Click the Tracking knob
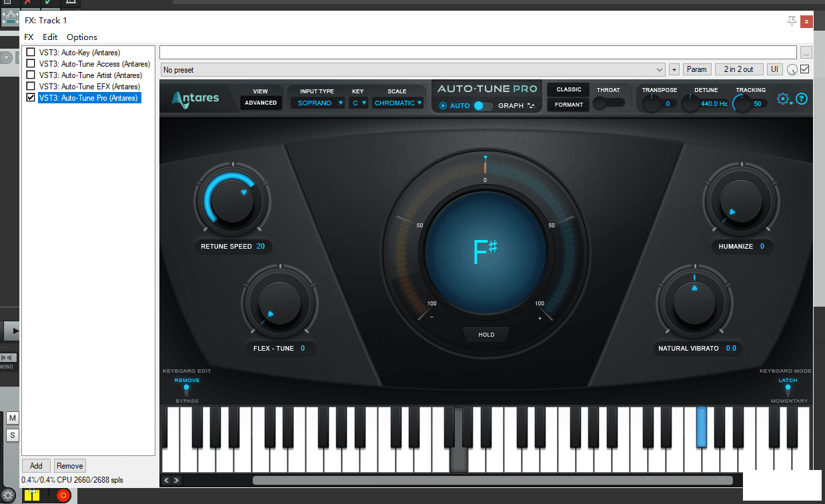Screen dimensions: 825x504 [742, 103]
